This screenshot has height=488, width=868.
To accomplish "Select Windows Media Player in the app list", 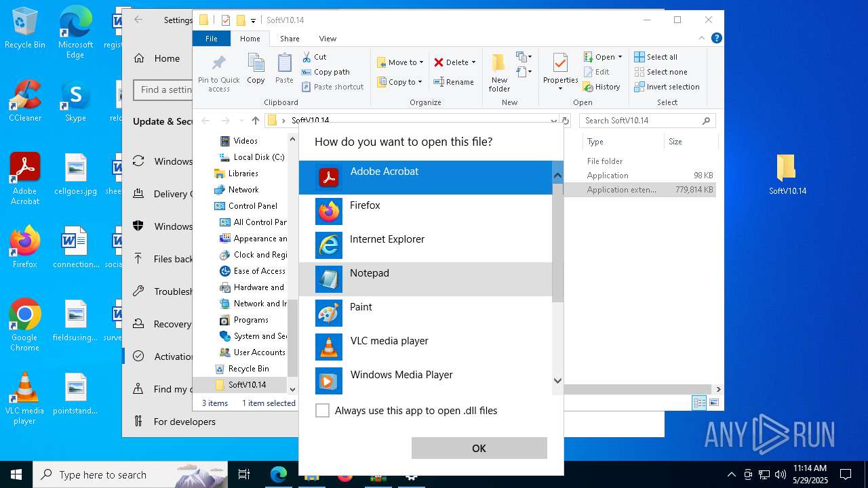I will (426, 381).
